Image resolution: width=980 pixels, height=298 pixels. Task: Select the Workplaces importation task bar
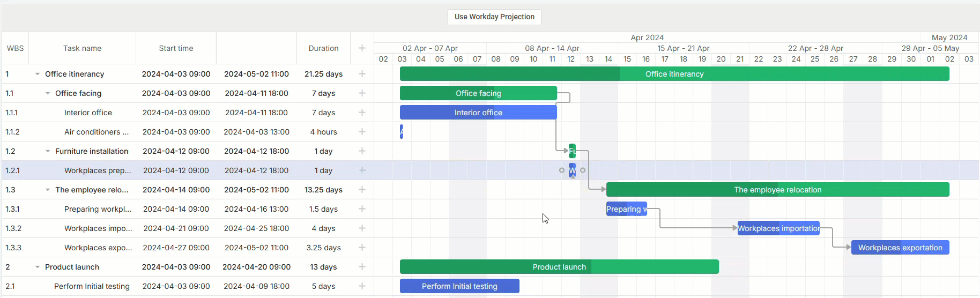point(778,228)
